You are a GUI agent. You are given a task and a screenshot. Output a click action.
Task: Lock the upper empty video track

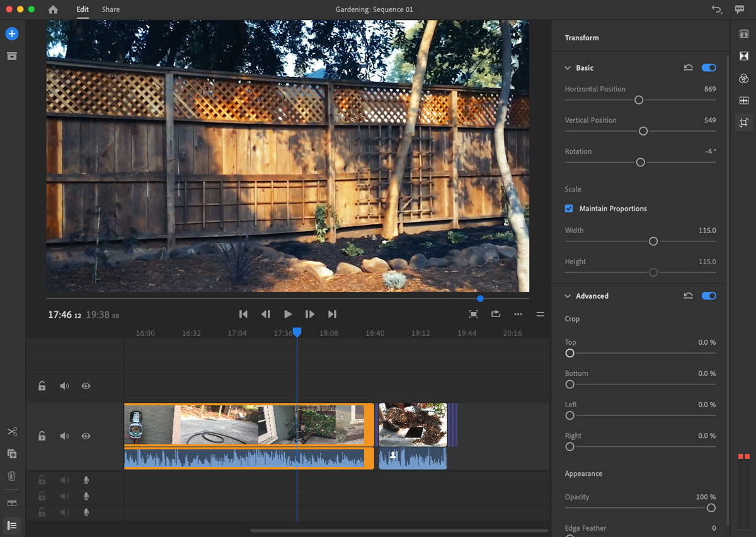42,386
